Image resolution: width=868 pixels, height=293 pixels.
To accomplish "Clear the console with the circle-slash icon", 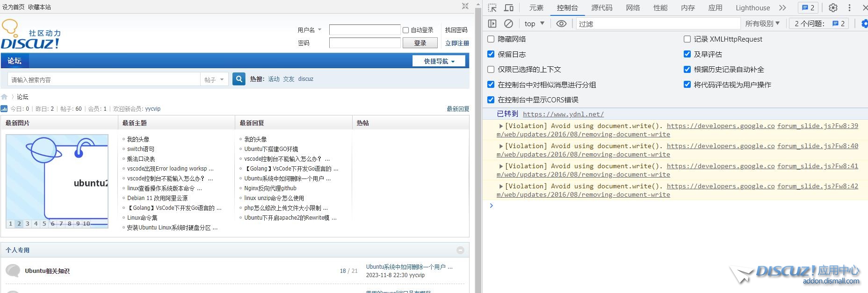I will pyautogui.click(x=508, y=23).
